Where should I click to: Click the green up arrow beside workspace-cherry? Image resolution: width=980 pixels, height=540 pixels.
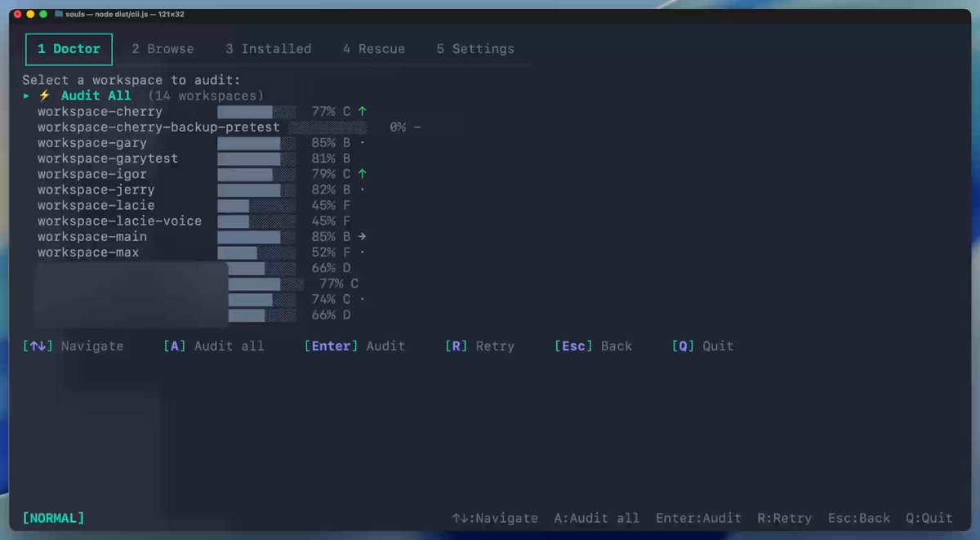(362, 111)
